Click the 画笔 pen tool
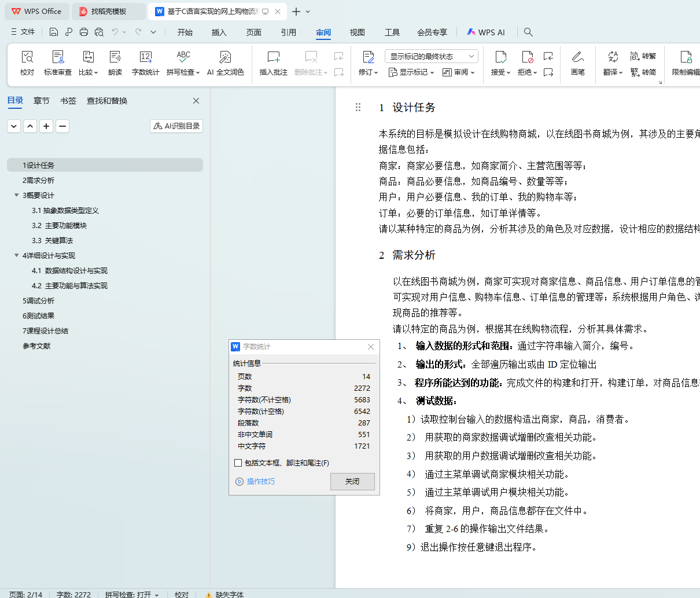700x598 pixels. 577,63
